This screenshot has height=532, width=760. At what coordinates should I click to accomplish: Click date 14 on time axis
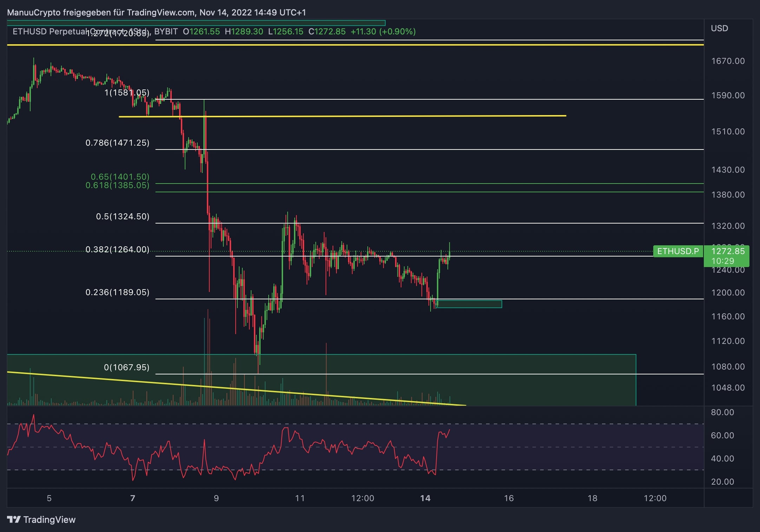tap(425, 498)
